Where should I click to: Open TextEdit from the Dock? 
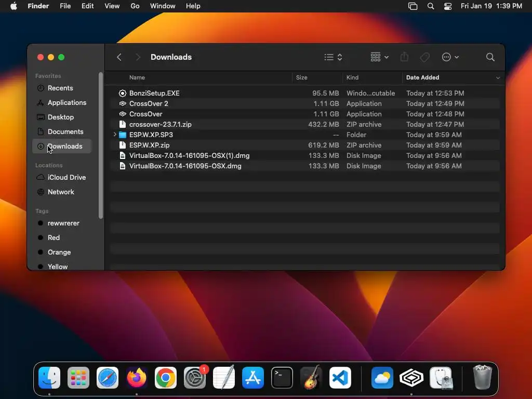click(223, 378)
